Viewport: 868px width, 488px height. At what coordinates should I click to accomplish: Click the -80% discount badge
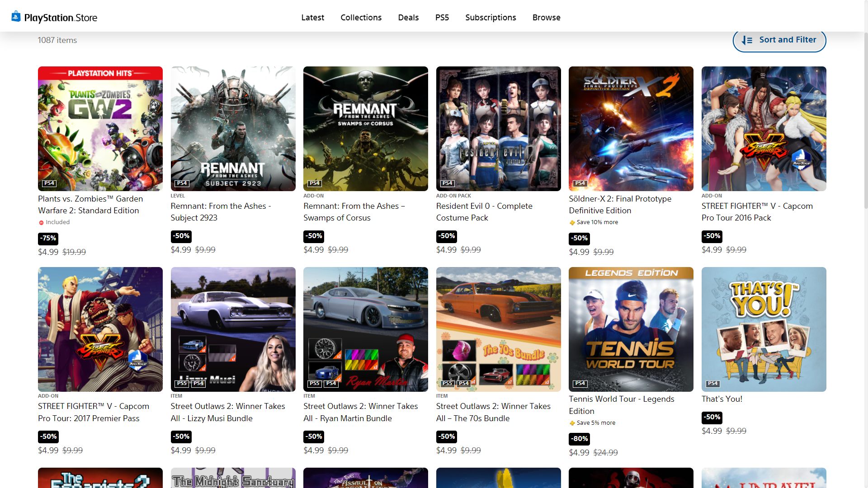coord(579,438)
